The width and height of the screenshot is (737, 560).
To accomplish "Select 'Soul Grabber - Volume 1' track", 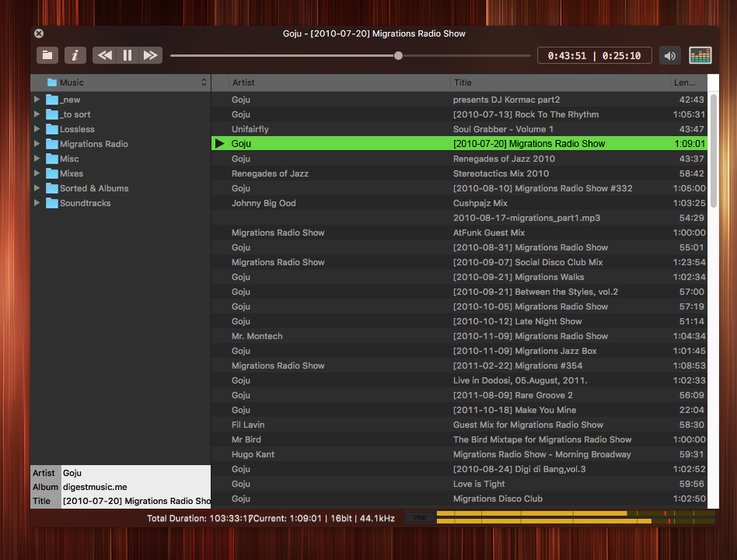I will [459, 129].
